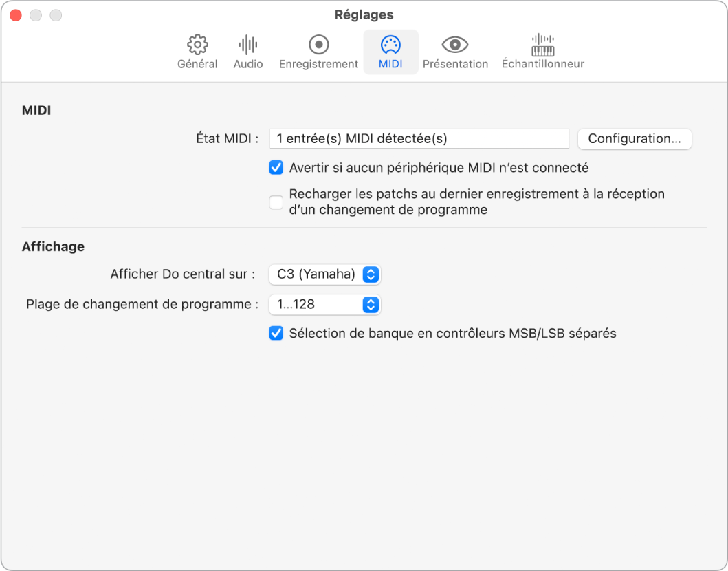The image size is (728, 571).
Task: Select the Échantillonneur keyboard icon
Action: pyautogui.click(x=543, y=45)
